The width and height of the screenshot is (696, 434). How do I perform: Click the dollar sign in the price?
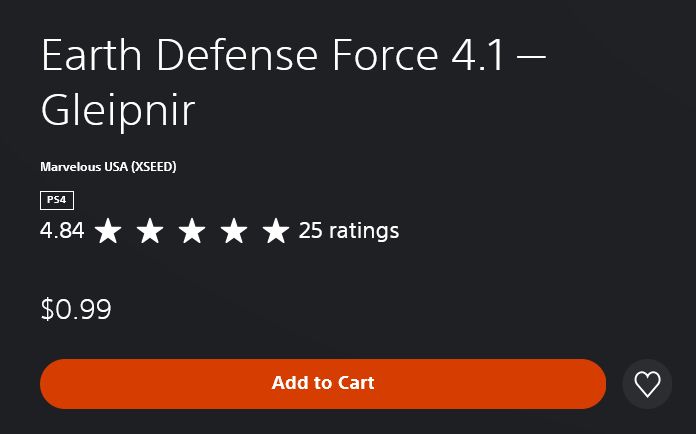click(x=47, y=309)
